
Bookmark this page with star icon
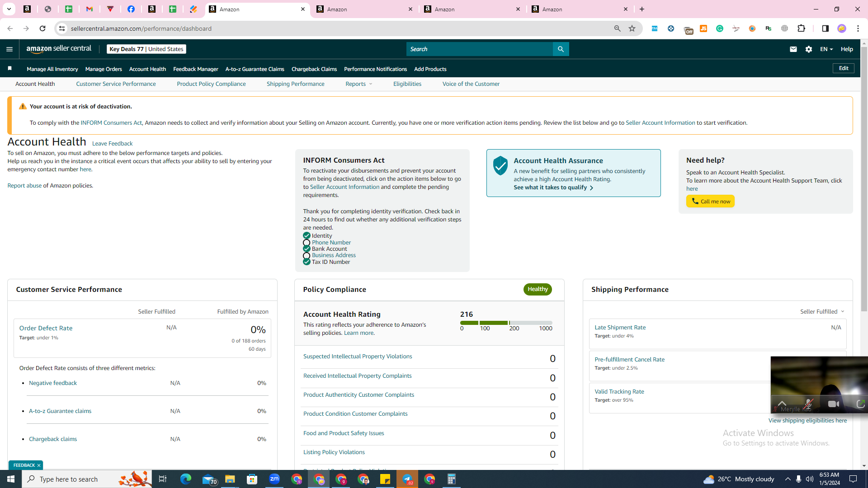point(632,28)
